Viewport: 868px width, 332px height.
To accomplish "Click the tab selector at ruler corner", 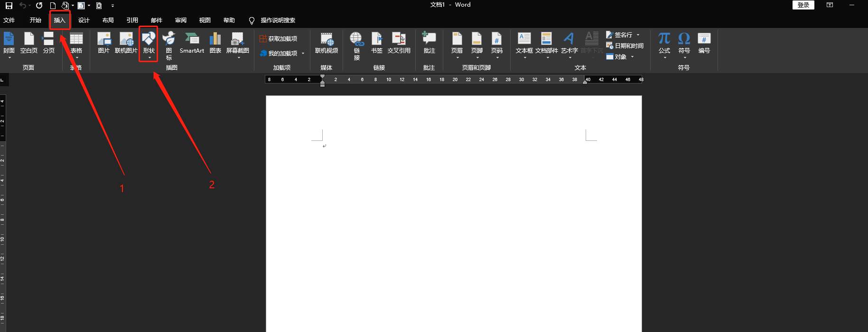I will pyautogui.click(x=2, y=80).
